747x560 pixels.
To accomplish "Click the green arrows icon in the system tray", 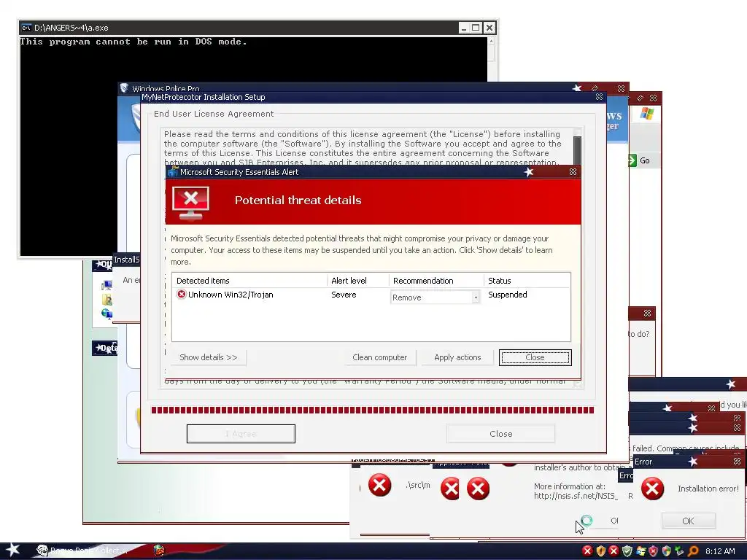I will point(679,551).
